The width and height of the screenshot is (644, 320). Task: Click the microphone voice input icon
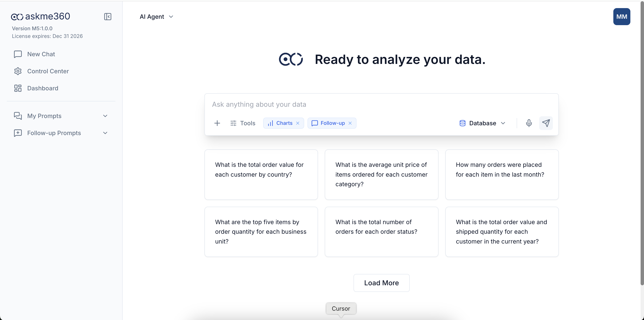click(x=529, y=123)
